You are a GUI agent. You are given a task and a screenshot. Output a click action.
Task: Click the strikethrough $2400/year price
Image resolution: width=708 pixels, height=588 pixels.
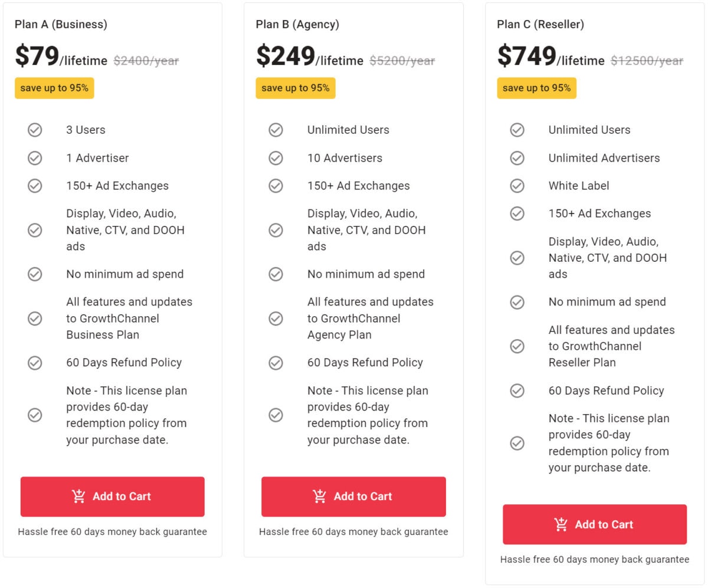coord(145,60)
